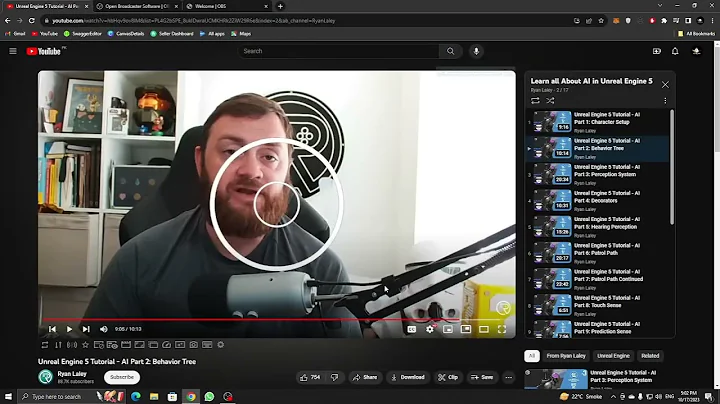Select AI Part 3: Perception System in playlist
Image resolution: width=720 pixels, height=404 pixels.
click(x=596, y=174)
